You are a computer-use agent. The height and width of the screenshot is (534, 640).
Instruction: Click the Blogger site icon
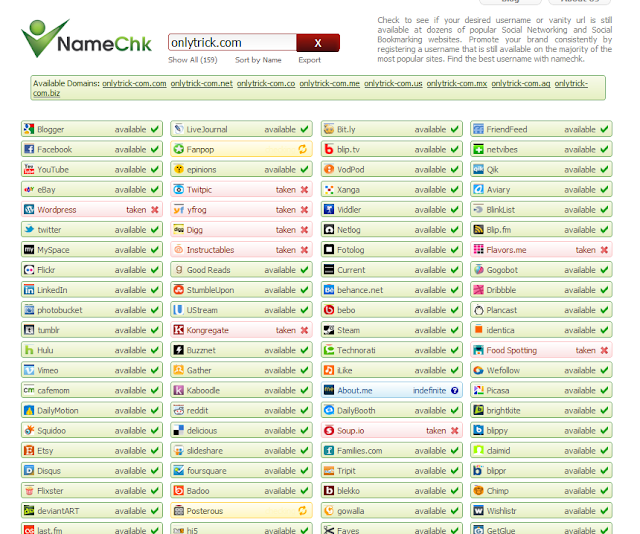click(29, 129)
